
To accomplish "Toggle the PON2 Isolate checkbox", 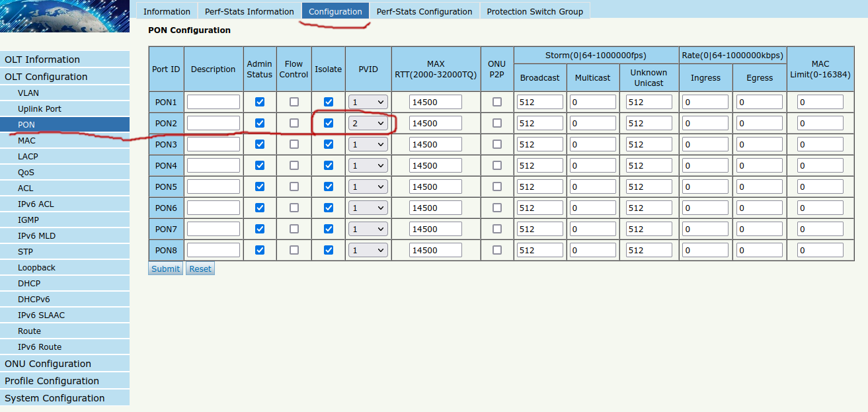I will coord(329,123).
